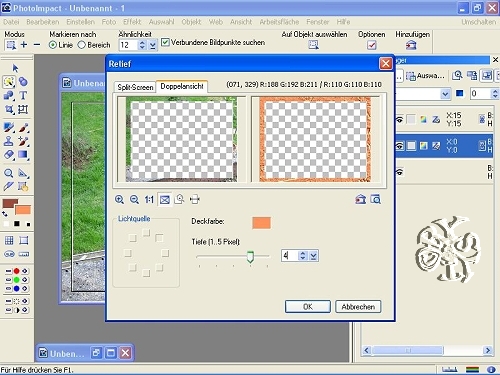The height and width of the screenshot is (375, 500).
Task: Select the Stamp clone tool
Action: (x=9, y=141)
